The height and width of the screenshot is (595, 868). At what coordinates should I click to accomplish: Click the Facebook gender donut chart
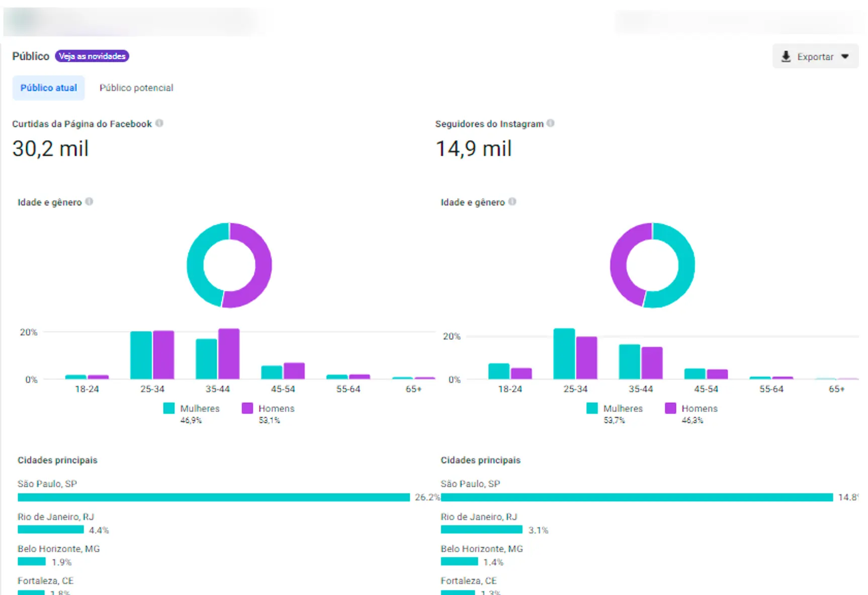click(x=229, y=265)
